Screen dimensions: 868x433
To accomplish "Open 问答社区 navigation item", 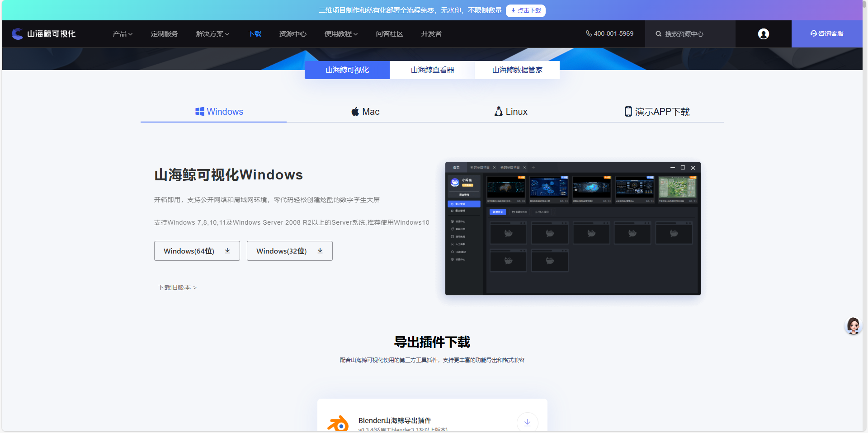I will click(x=389, y=34).
